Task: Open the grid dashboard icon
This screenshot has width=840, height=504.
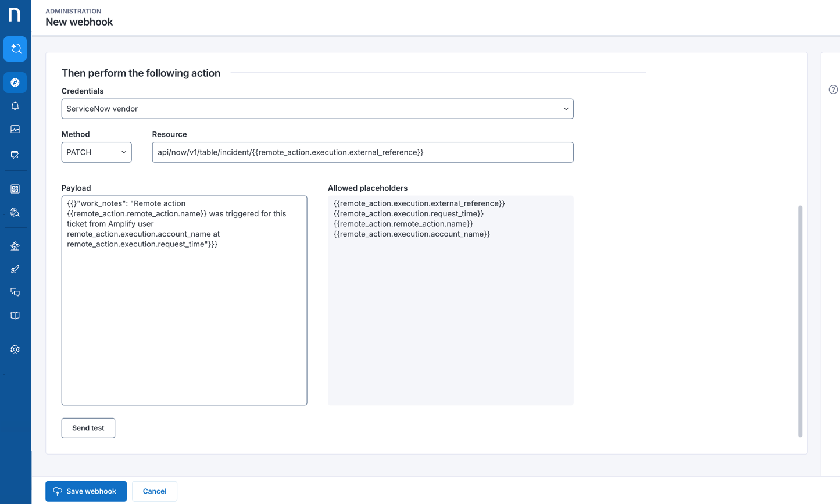Action: [15, 189]
